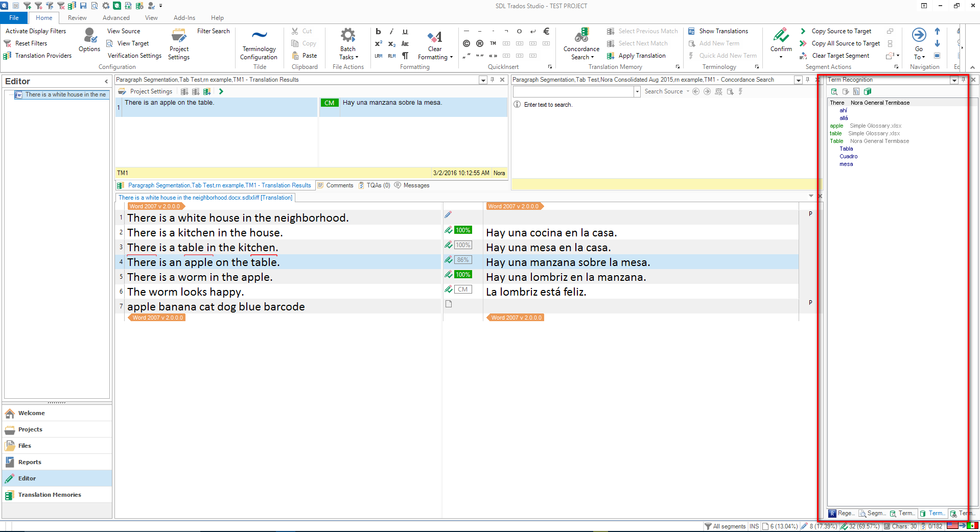The height and width of the screenshot is (532, 980).
Task: Open Concordance Search binoculars icon
Action: [x=581, y=35]
